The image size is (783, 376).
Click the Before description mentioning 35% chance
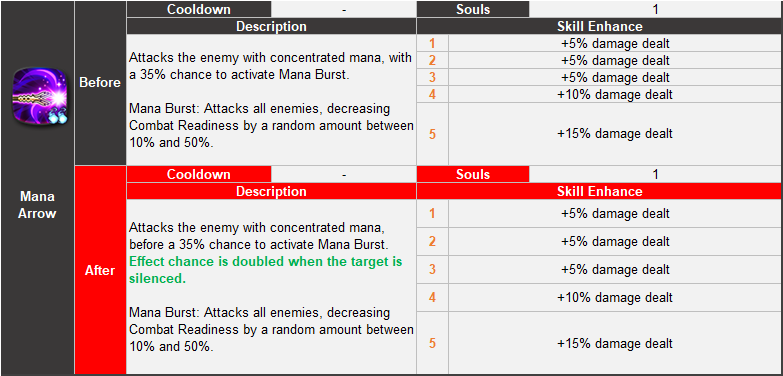click(270, 66)
